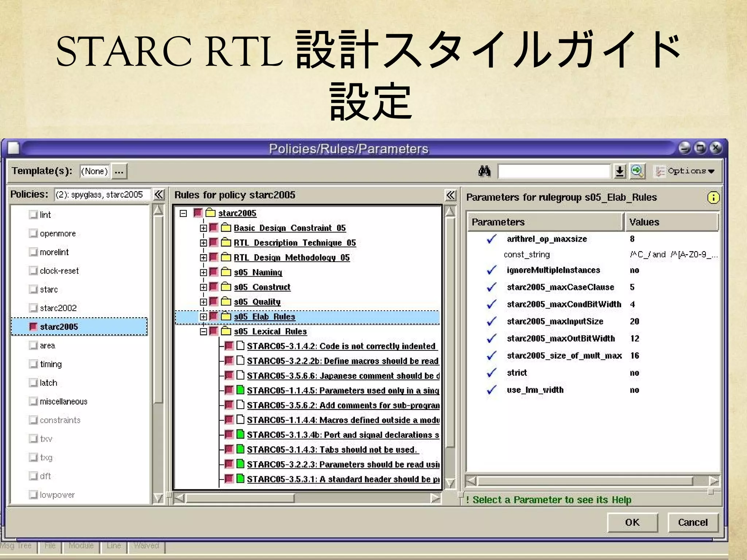
Task: Click checkmark icon beside arithrel_op_maxsize
Action: [492, 239]
